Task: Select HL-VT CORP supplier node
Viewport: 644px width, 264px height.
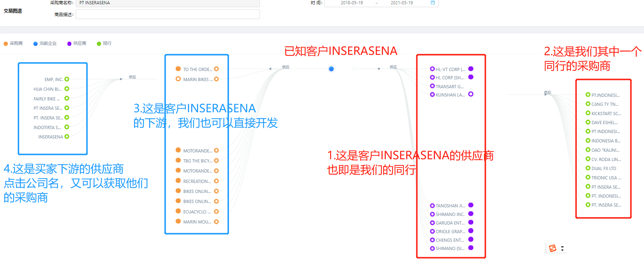Action: [432, 69]
